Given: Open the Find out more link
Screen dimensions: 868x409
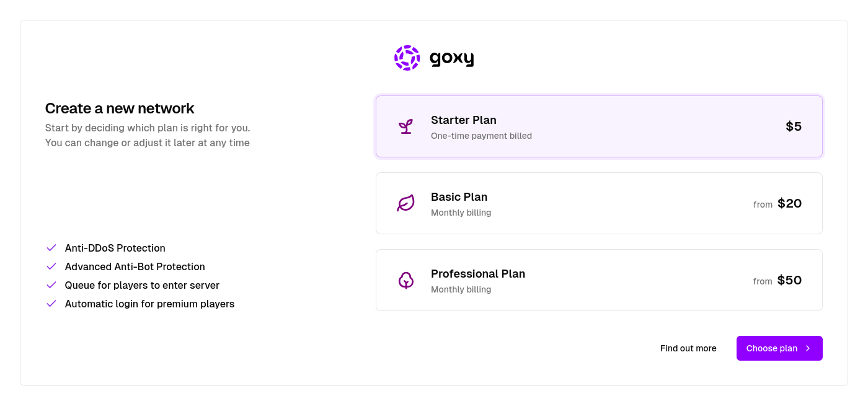Looking at the screenshot, I should (688, 348).
